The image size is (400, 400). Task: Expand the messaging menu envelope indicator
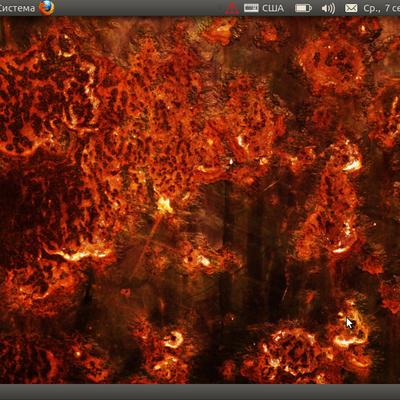(351, 8)
